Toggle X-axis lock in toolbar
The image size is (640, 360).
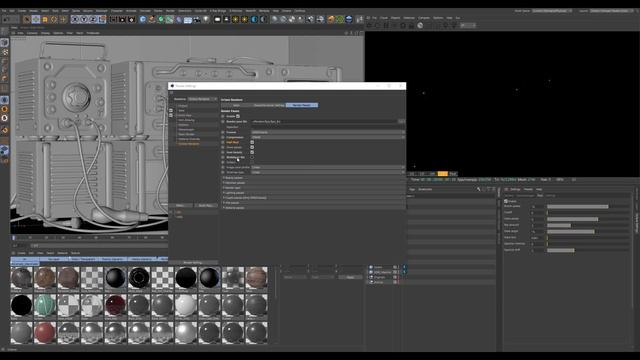click(x=75, y=19)
